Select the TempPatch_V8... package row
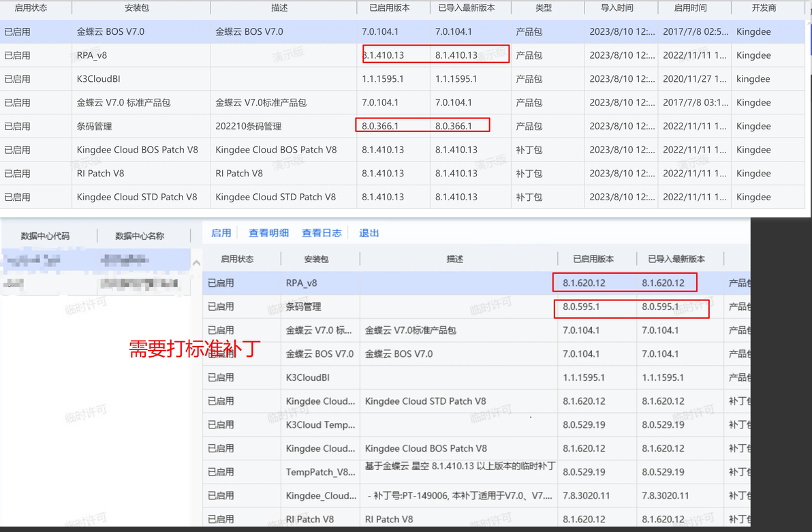Screen dimensions: 812x532 (x=321, y=472)
